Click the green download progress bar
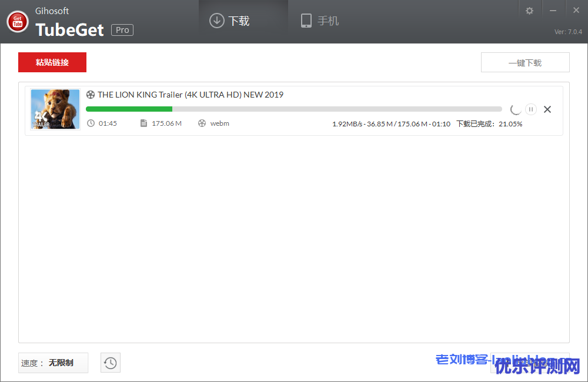 (294, 109)
